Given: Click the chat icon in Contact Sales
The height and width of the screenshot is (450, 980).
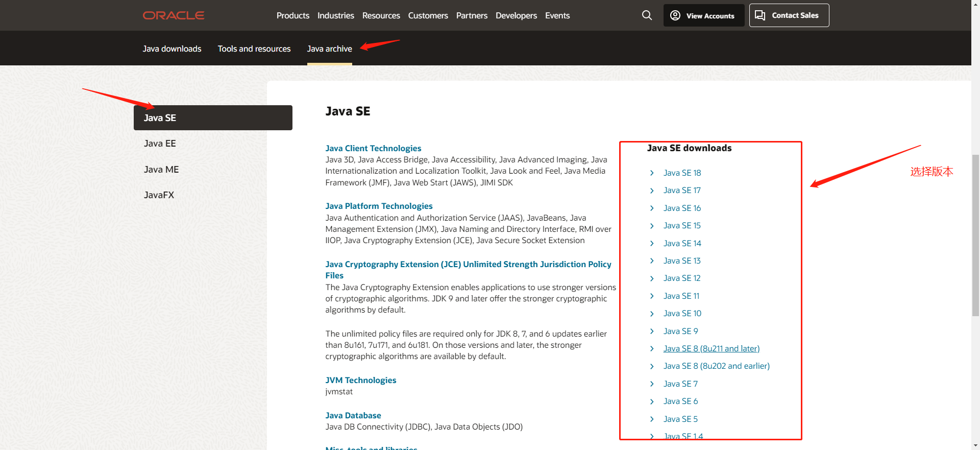Looking at the screenshot, I should (x=760, y=15).
